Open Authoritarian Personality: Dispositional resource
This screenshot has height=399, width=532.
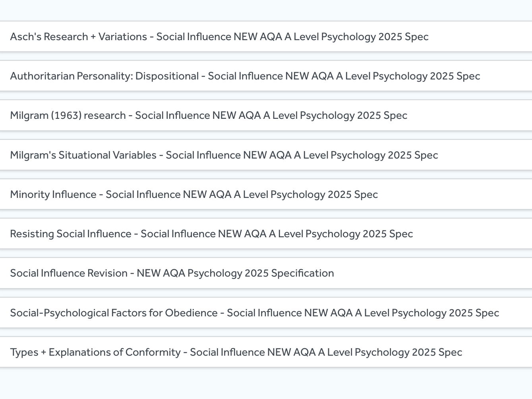pos(266,76)
